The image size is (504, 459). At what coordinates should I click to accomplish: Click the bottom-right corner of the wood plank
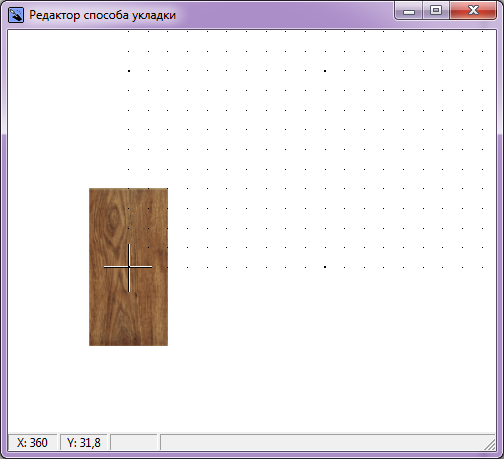pyautogui.click(x=168, y=345)
